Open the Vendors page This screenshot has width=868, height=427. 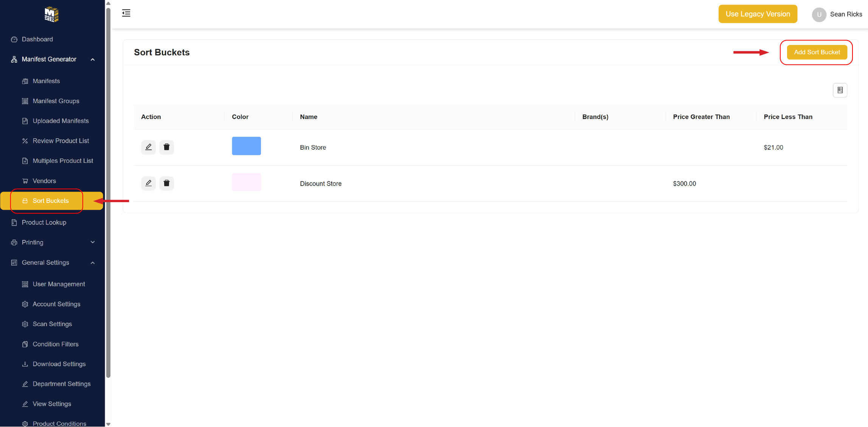[44, 181]
